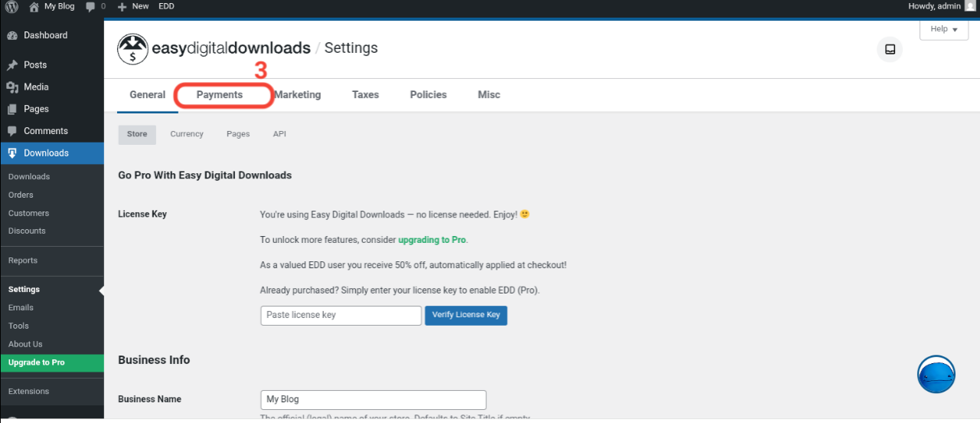Viewport: 980px width, 423px height.
Task: Follow the upgrading to Pro link
Action: [x=432, y=240]
